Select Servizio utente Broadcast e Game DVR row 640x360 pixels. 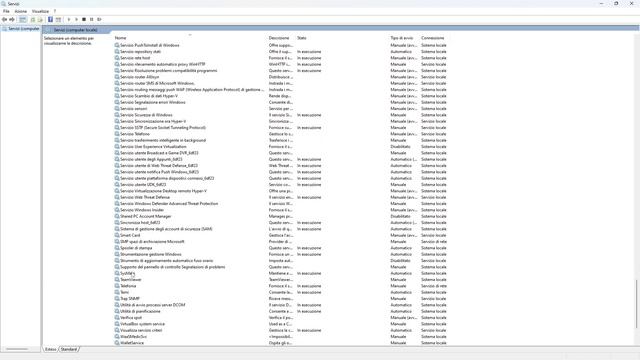click(x=281, y=153)
